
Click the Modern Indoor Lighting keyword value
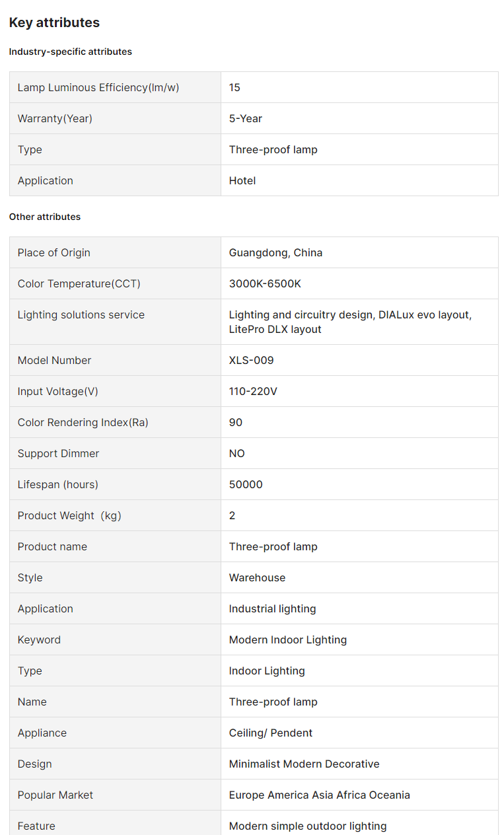pyautogui.click(x=287, y=639)
